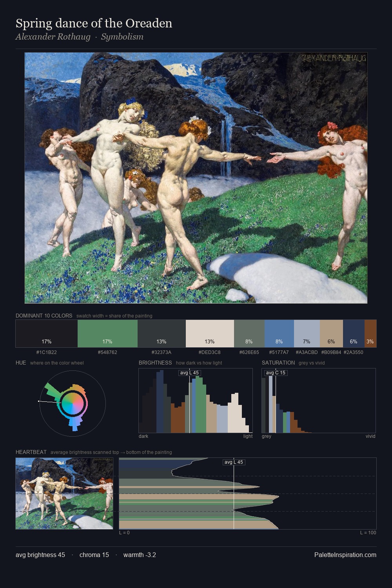This screenshot has width=392, height=588.
Task: Click the L = 0 axis label
Action: pos(124,533)
